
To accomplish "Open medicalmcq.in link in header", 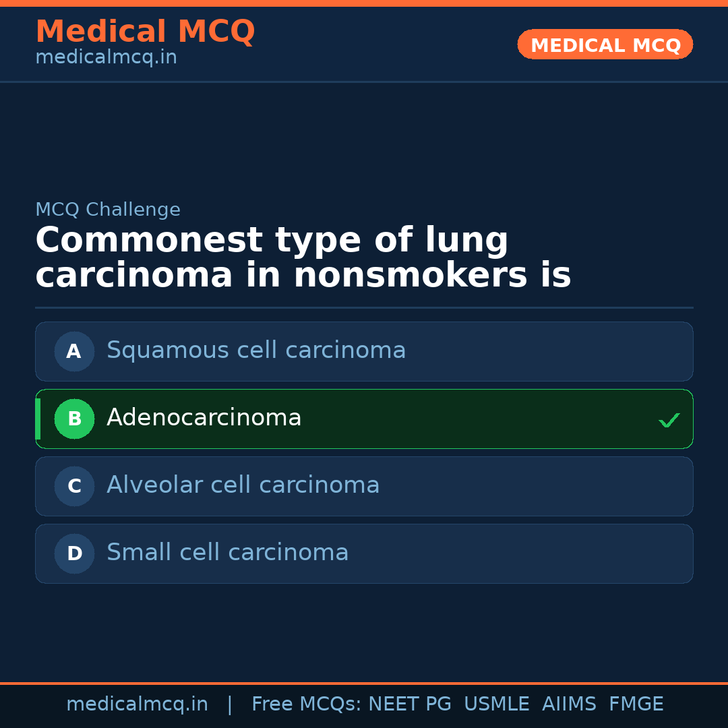I will coord(106,58).
